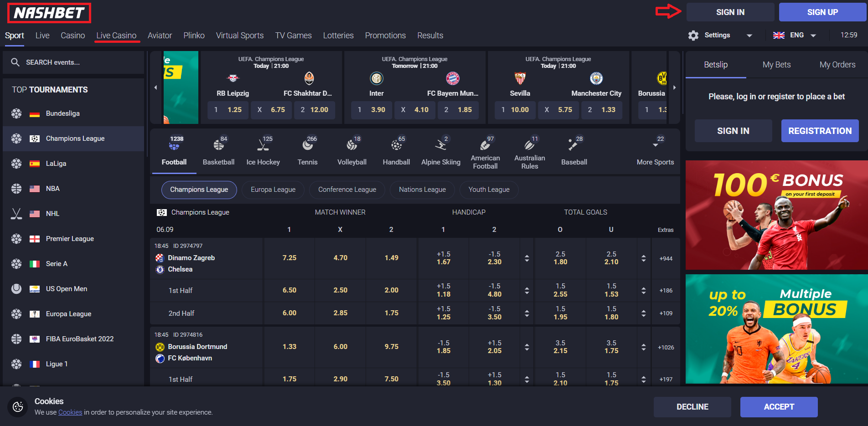Switch to the Live Casino tab

[x=116, y=36]
